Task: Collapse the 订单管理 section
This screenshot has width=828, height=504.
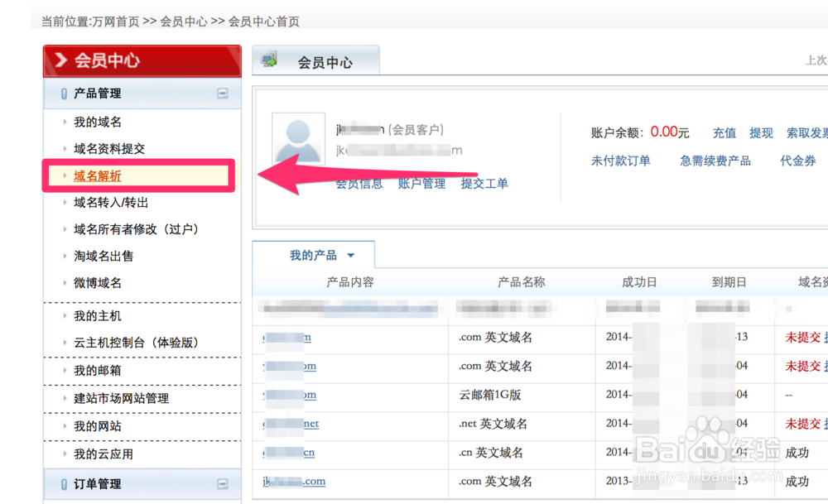Action: pos(222,484)
